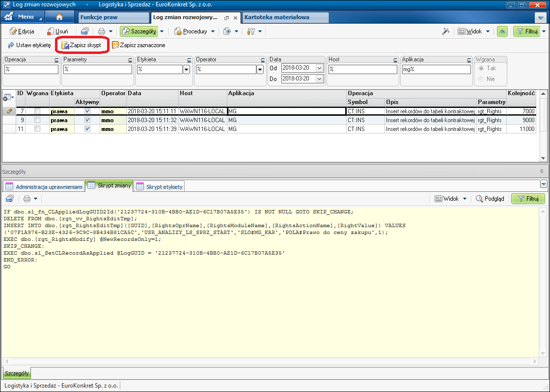Close the Log zmian rozwojowych tab
Screen dimensions: 550x392
(x=235, y=18)
